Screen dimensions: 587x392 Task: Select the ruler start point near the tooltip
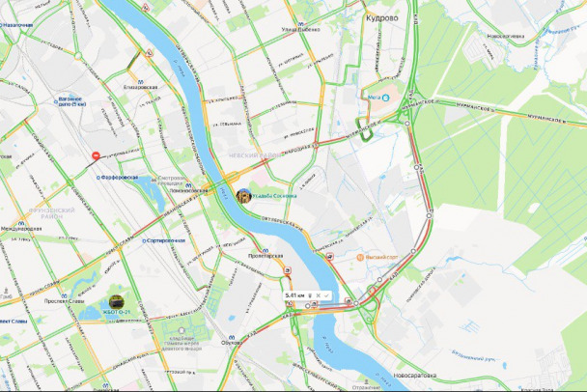[308, 306]
